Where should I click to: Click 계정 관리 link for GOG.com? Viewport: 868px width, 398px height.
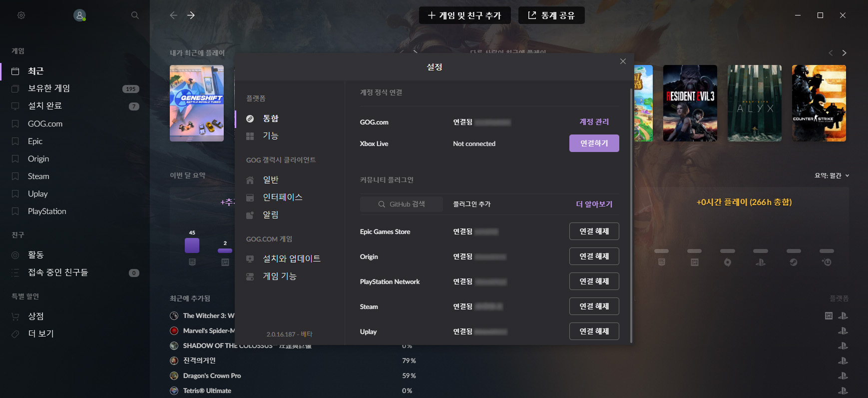coord(594,122)
